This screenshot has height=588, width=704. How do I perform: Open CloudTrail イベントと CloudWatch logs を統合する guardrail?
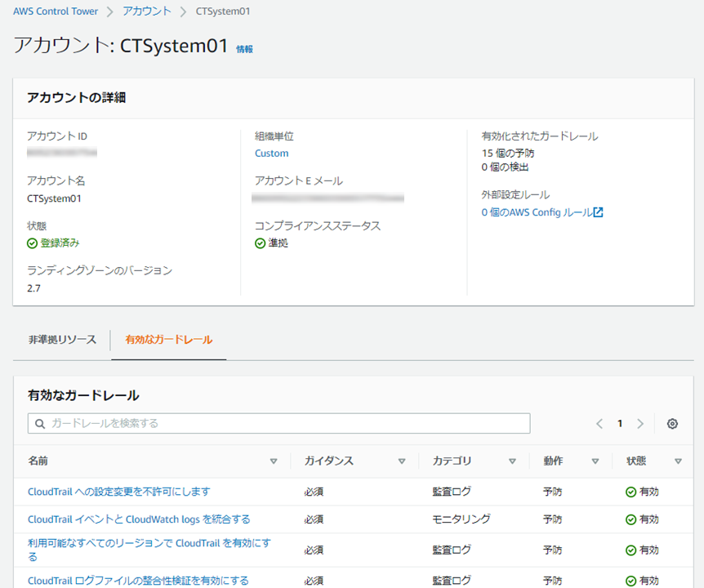[x=139, y=519]
